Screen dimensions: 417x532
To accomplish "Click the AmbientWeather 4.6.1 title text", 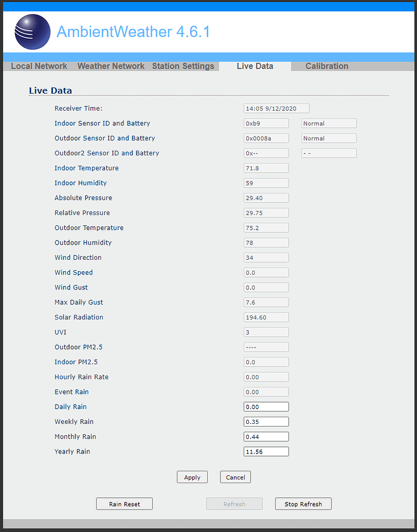I will pos(133,32).
